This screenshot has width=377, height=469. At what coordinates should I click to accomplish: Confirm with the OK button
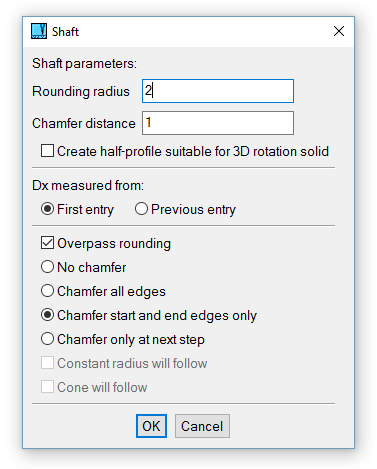click(151, 426)
